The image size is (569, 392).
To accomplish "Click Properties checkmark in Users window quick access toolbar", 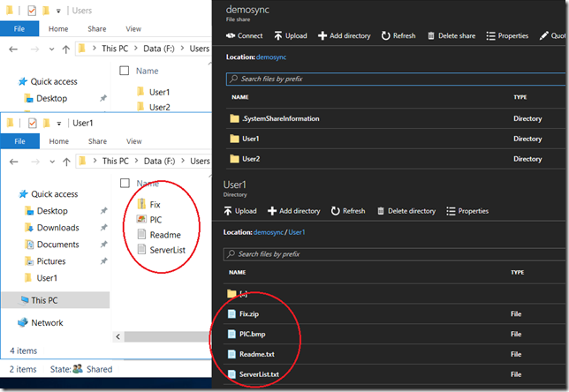I will click(x=32, y=11).
